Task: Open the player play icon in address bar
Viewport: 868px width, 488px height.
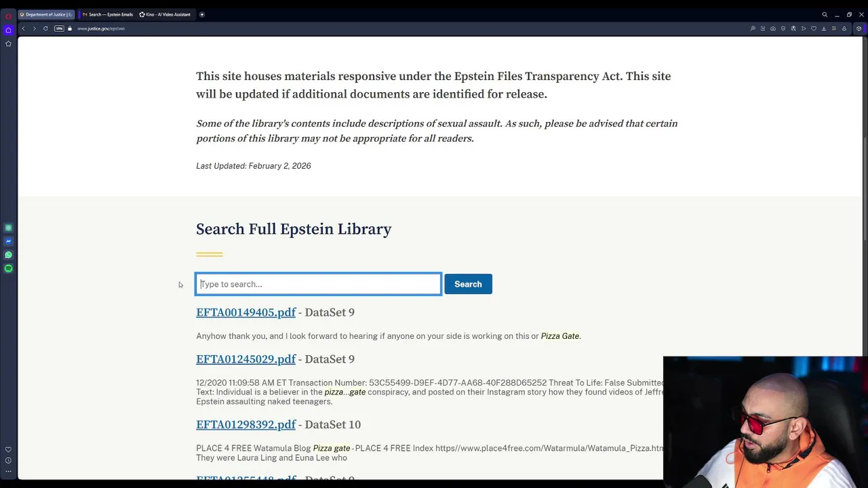Action: click(804, 28)
